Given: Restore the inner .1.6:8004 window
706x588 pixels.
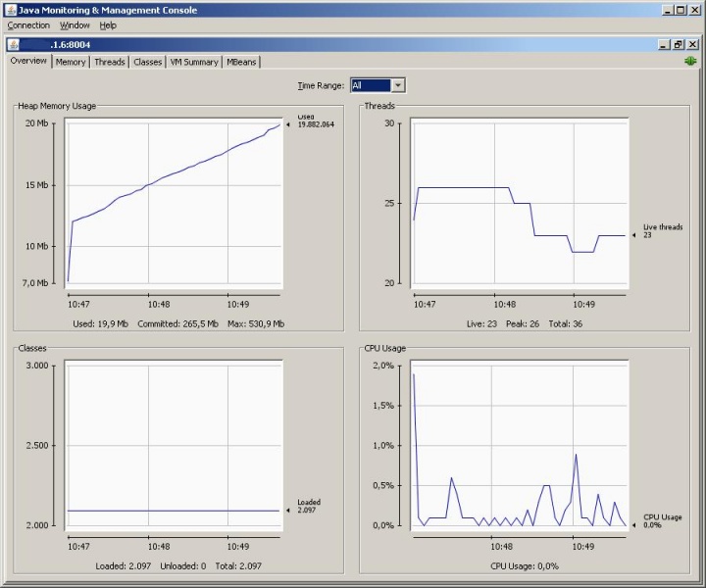Looking at the screenshot, I should pyautogui.click(x=678, y=44).
